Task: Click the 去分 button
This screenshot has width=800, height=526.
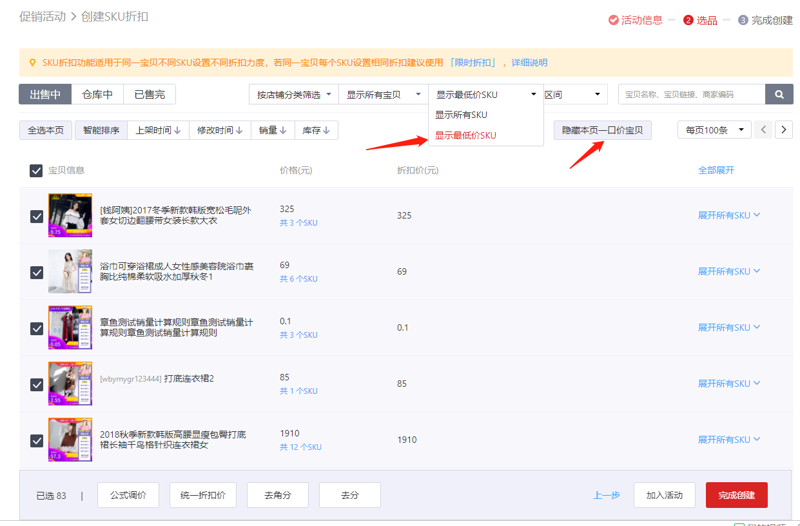Action: 350,495
